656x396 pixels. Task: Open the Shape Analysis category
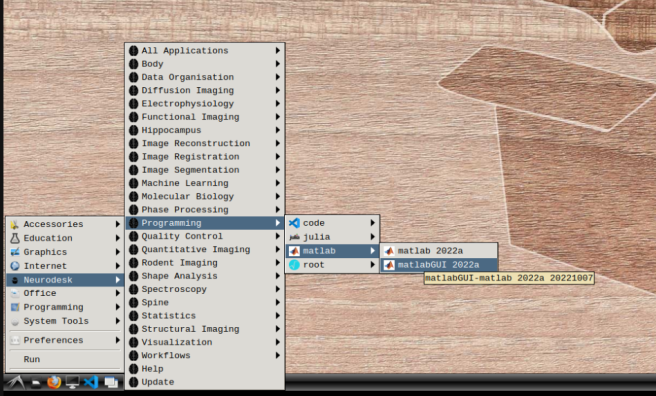[205, 276]
